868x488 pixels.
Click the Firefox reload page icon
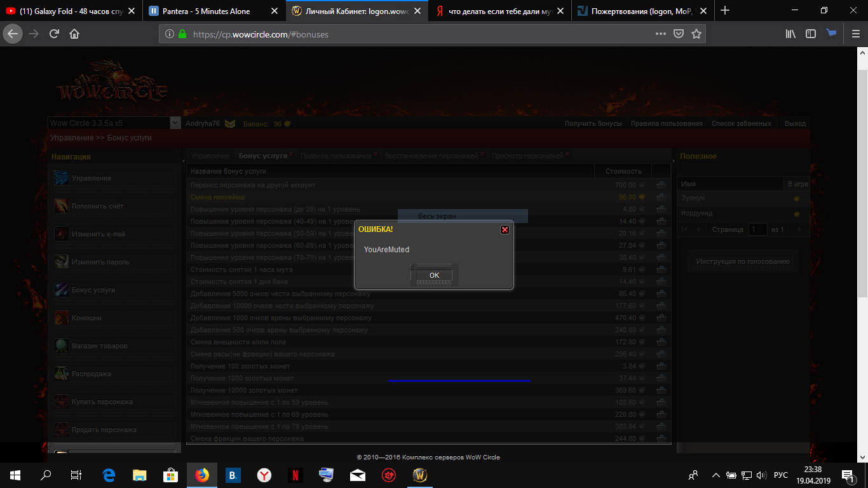pos(54,34)
